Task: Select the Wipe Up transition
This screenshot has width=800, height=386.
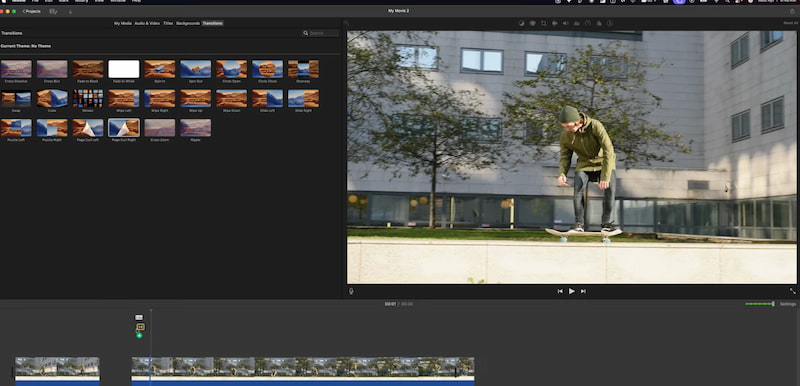Action: click(x=195, y=98)
